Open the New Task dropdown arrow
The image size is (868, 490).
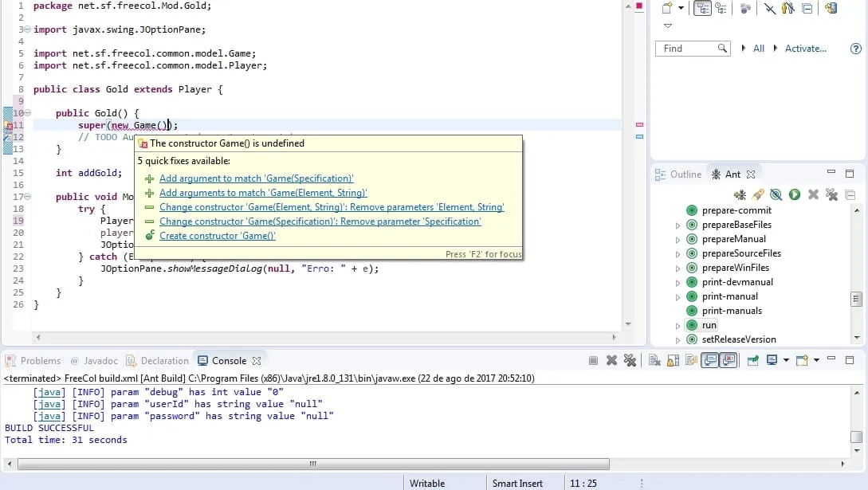tap(681, 9)
